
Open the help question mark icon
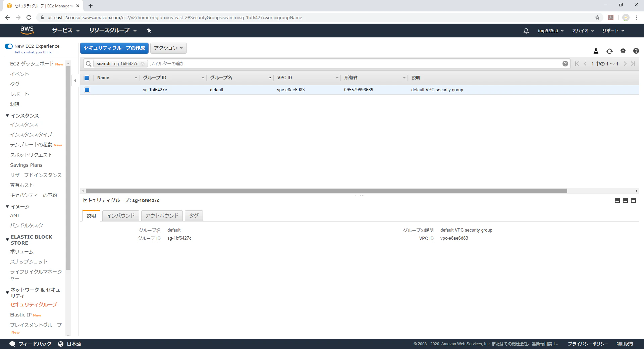pyautogui.click(x=636, y=51)
